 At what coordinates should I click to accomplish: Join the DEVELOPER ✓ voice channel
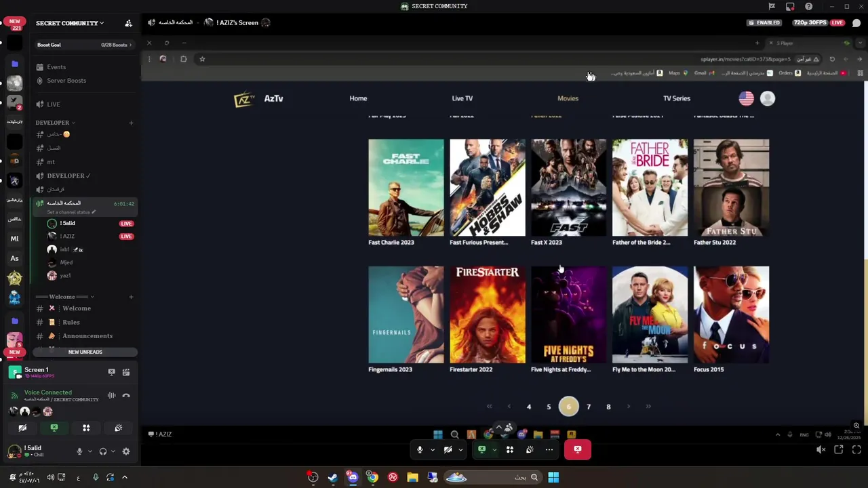[x=68, y=176]
